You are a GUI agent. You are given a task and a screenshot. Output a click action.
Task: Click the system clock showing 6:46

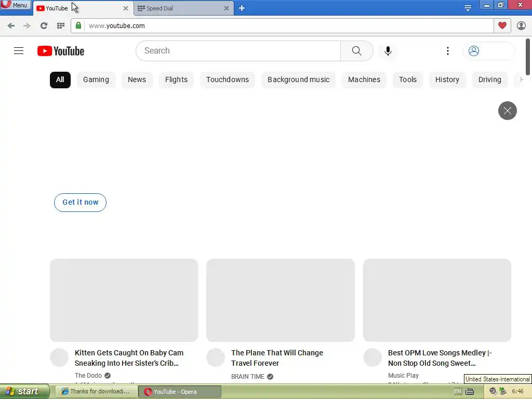(517, 392)
